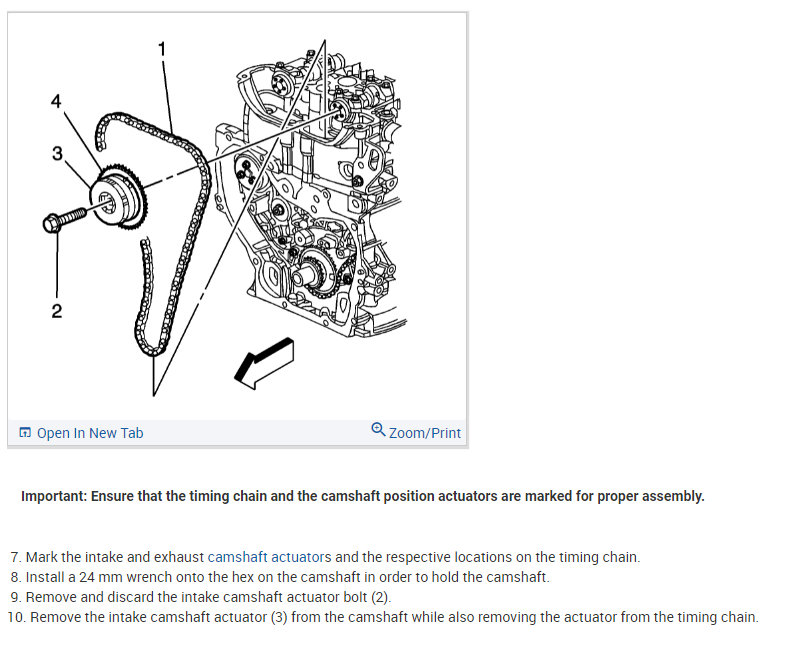
Task: Click callout number 3 in the diagram
Action: pyautogui.click(x=58, y=153)
